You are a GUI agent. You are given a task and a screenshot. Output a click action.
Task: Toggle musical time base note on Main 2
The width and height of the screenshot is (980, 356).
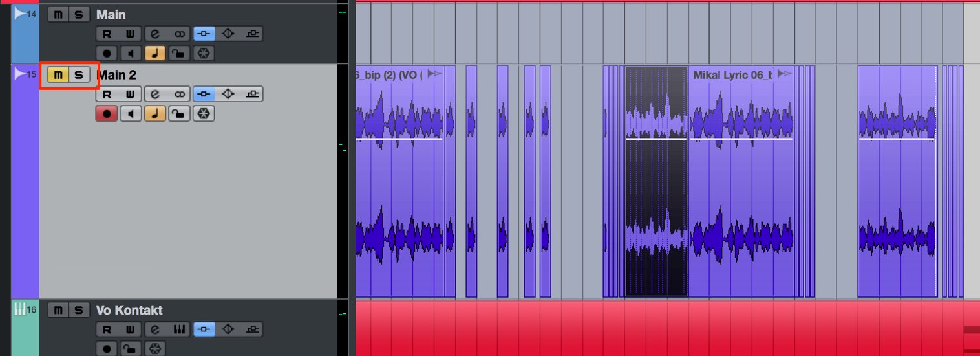pos(155,114)
